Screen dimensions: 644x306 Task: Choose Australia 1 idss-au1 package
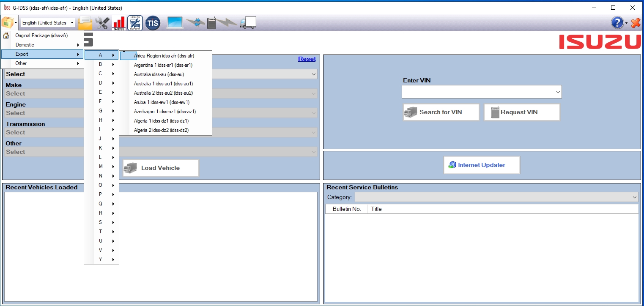[166, 84]
